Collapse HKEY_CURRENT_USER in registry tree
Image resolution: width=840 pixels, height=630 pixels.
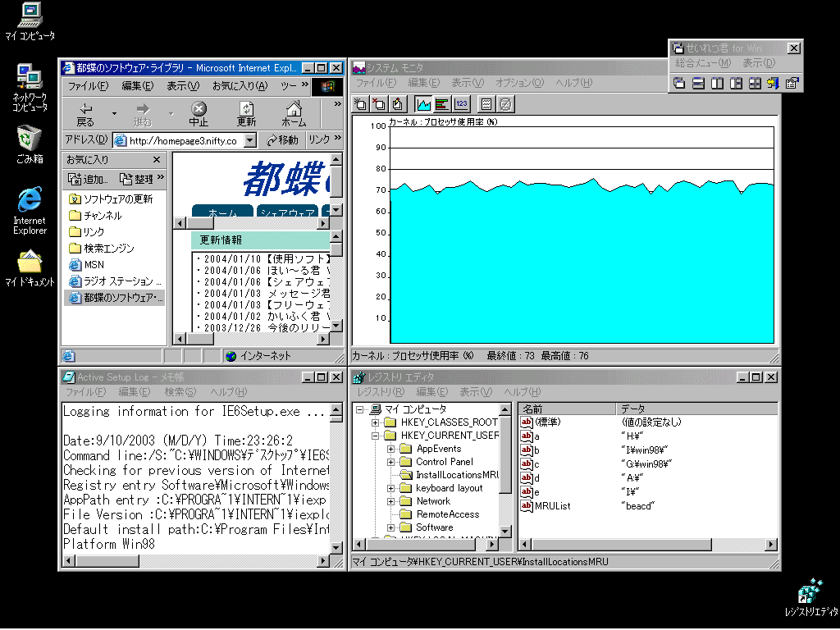point(376,436)
